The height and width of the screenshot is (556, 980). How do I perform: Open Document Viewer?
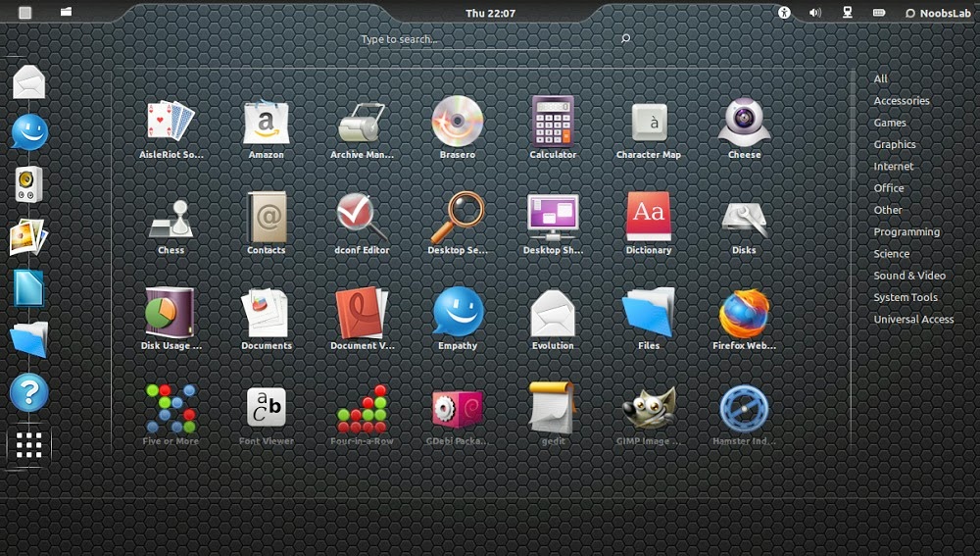point(362,320)
